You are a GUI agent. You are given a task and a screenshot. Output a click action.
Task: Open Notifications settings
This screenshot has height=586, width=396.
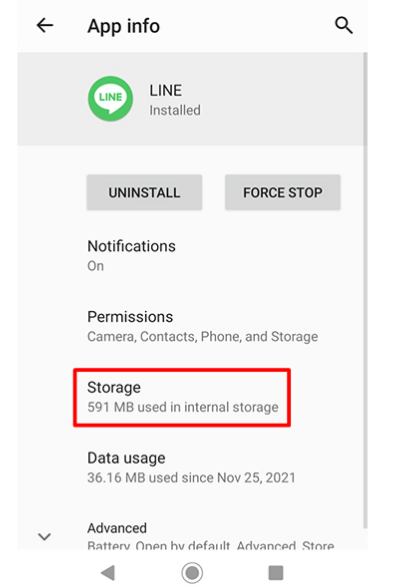click(191, 256)
